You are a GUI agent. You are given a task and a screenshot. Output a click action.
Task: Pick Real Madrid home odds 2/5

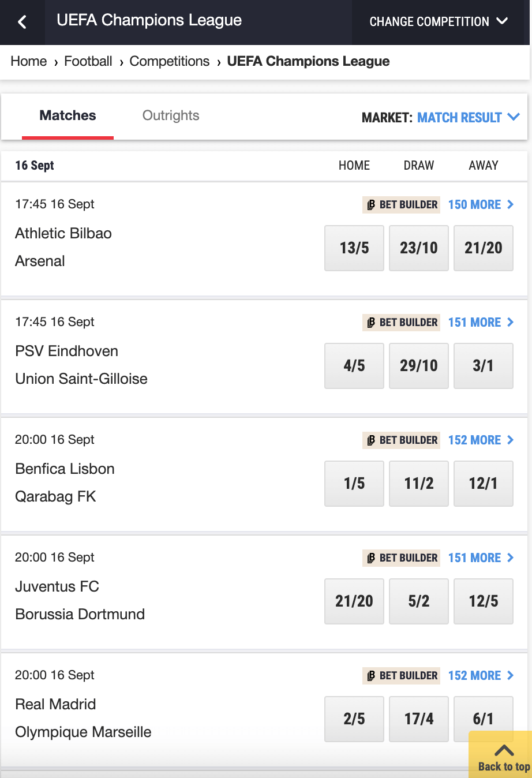[354, 719]
